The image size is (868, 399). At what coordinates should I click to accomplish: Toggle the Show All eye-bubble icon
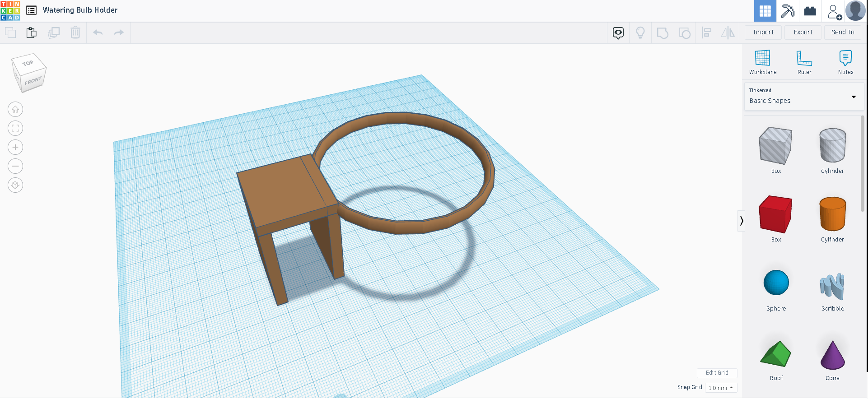point(618,32)
